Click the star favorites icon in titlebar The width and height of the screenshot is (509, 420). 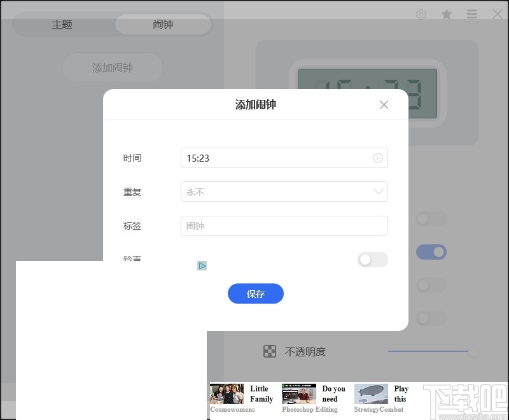click(x=447, y=14)
